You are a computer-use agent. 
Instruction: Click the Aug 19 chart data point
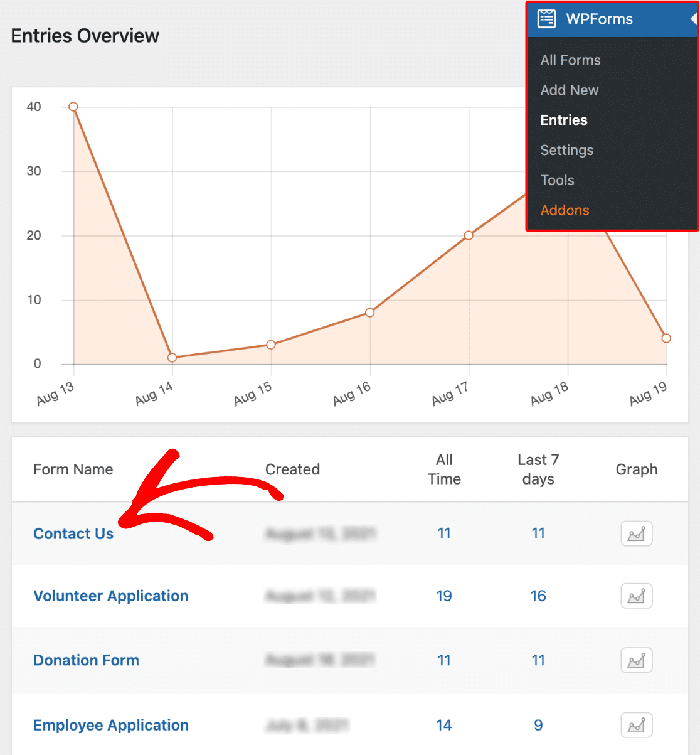tap(666, 338)
